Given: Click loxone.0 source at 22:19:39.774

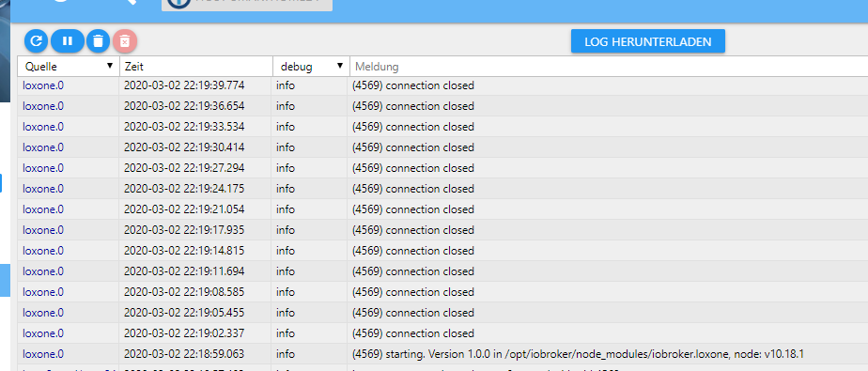Looking at the screenshot, I should point(43,85).
